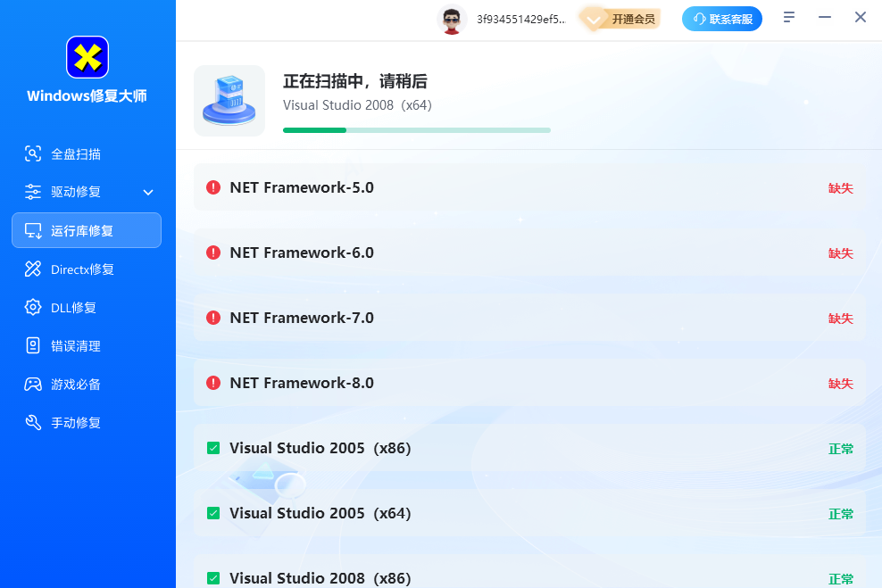Expand the 驱动修复 submenu chevron
The image size is (882, 588).
point(148,192)
